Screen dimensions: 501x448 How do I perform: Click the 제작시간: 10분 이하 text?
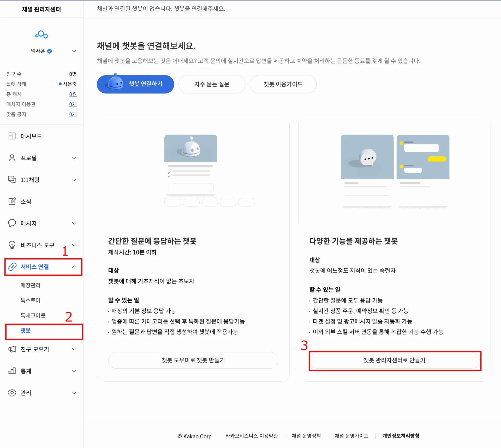[132, 252]
